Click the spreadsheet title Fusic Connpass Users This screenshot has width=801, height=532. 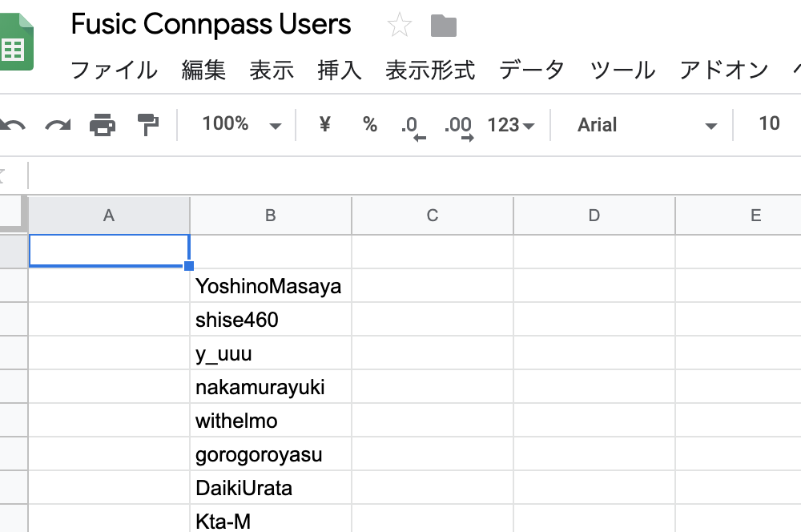click(211, 24)
